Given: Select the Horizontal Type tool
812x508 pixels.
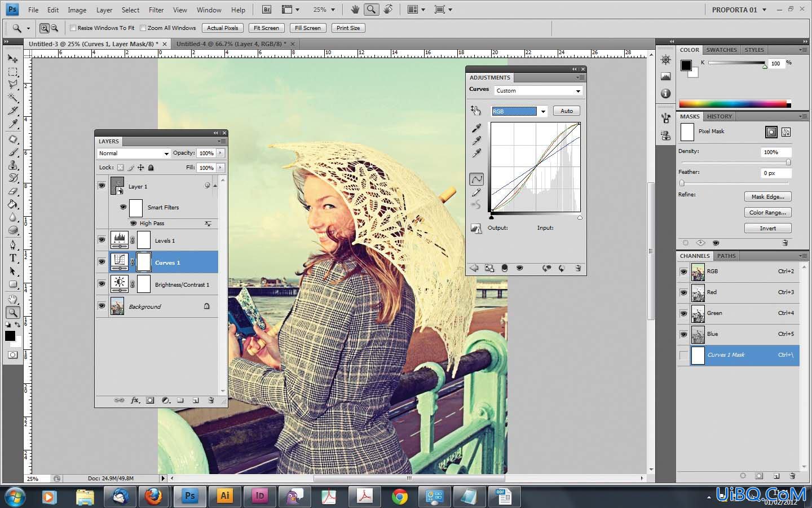Looking at the screenshot, I should click(12, 258).
